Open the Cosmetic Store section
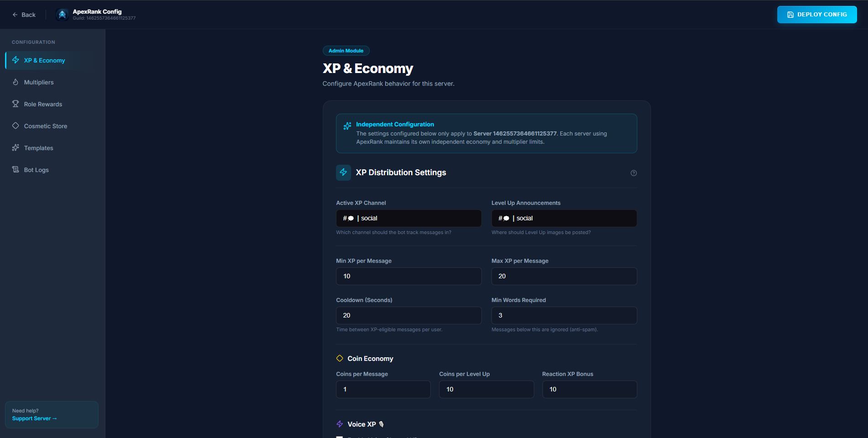 coord(52,126)
